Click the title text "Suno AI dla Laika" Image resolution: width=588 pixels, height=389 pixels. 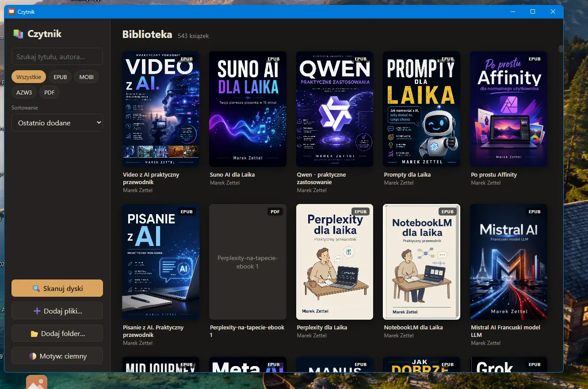tap(232, 174)
